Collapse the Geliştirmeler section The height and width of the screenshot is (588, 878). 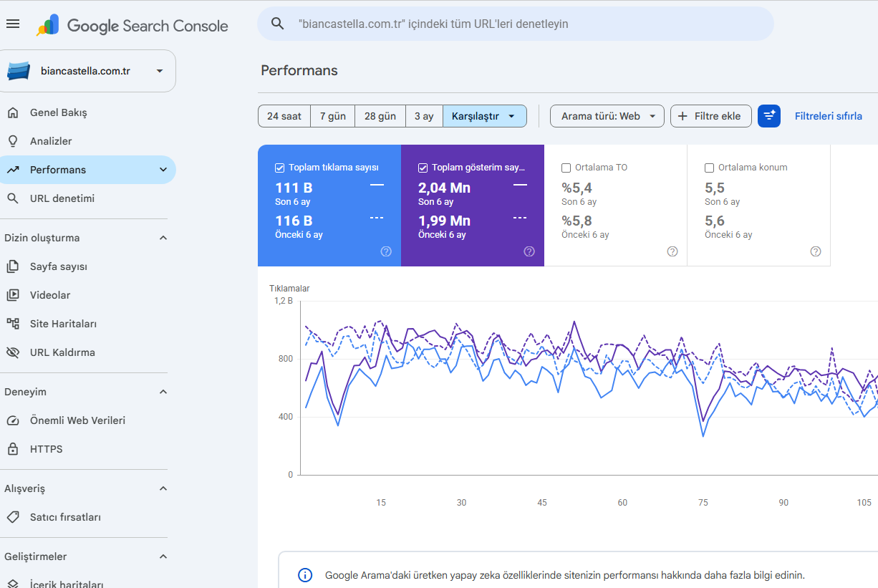click(163, 556)
